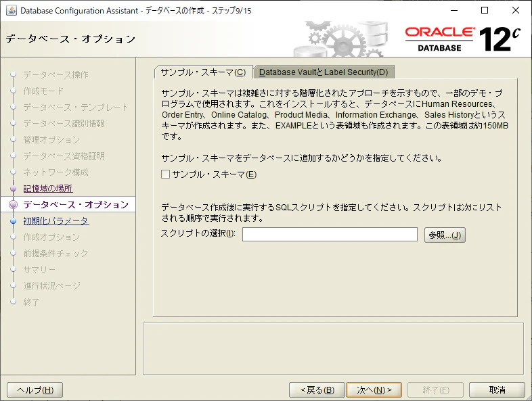Cancel the wizard with 取消 button
The width and height of the screenshot is (532, 401).
tap(497, 390)
